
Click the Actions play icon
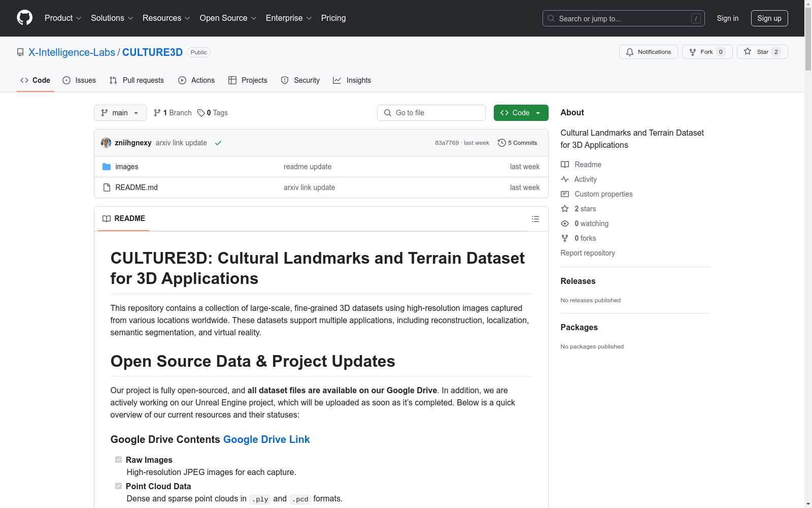pos(182,80)
